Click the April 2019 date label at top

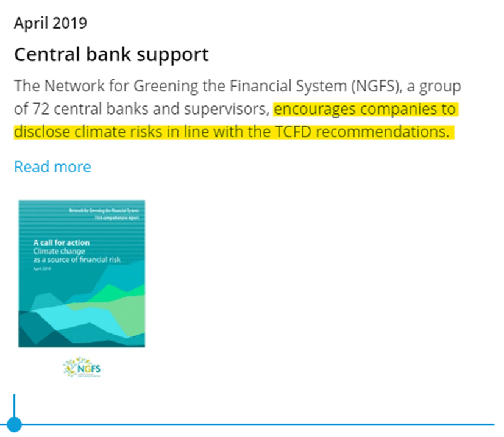tap(51, 23)
